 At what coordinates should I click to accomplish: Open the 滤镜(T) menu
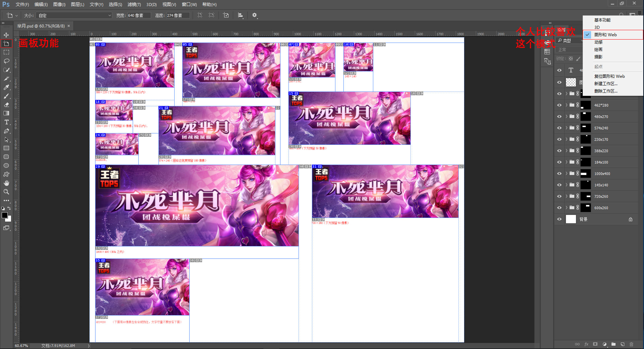134,4
